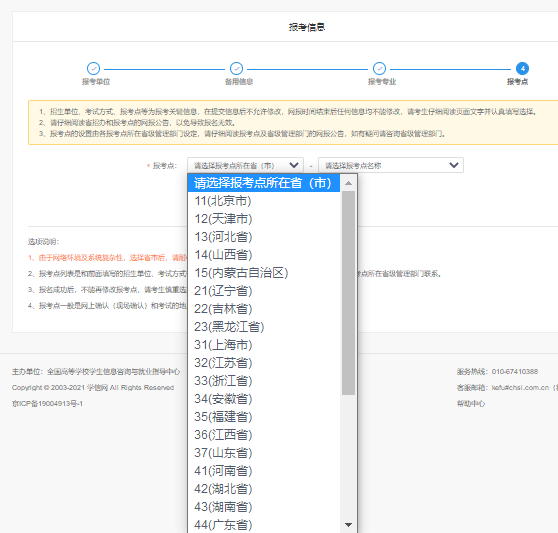Click the dropdown list scrollbar thumb
The height and width of the screenshot is (533, 558).
348,293
